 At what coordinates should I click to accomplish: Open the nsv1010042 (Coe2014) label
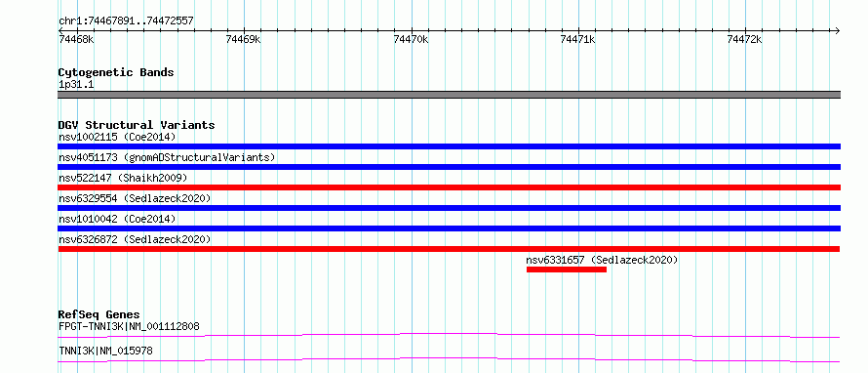click(x=117, y=219)
